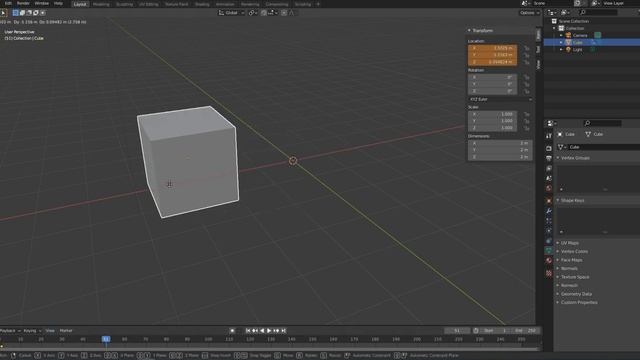Image resolution: width=640 pixels, height=360 pixels.
Task: Open the sidebar Tool tab
Action: coord(538,49)
